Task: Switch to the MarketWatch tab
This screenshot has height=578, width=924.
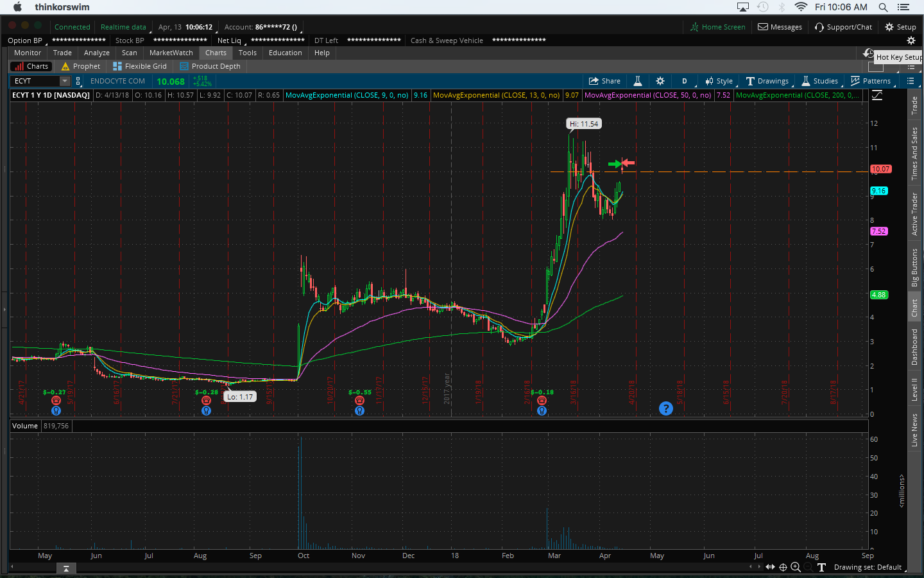Action: point(171,53)
